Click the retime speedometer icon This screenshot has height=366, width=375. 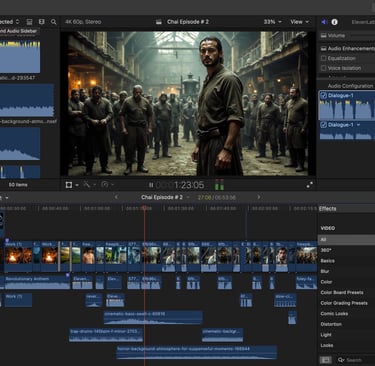point(105,184)
